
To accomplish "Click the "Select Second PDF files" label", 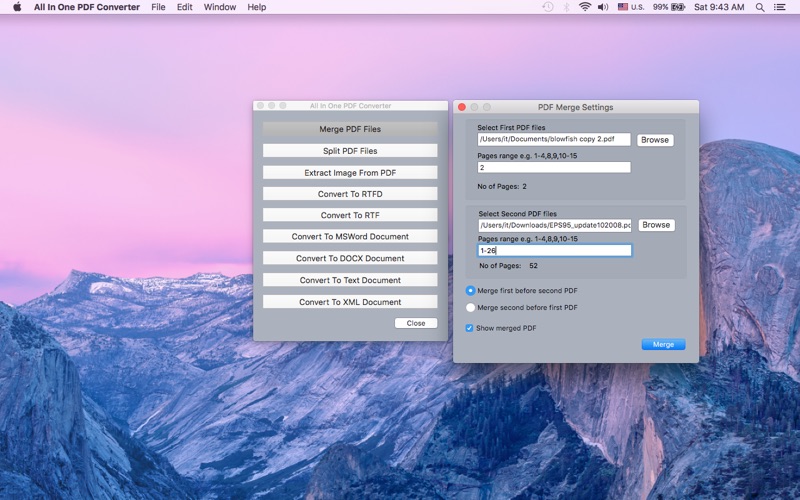I will click(x=517, y=214).
